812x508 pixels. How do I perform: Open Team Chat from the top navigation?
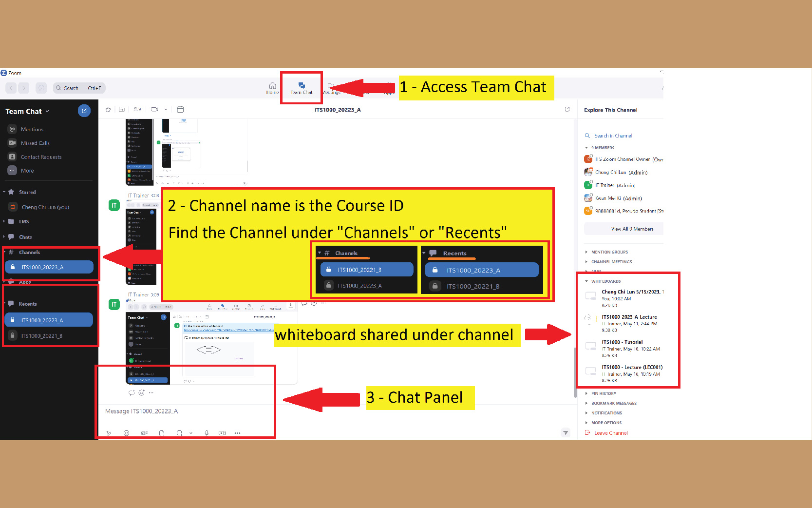pyautogui.click(x=301, y=88)
